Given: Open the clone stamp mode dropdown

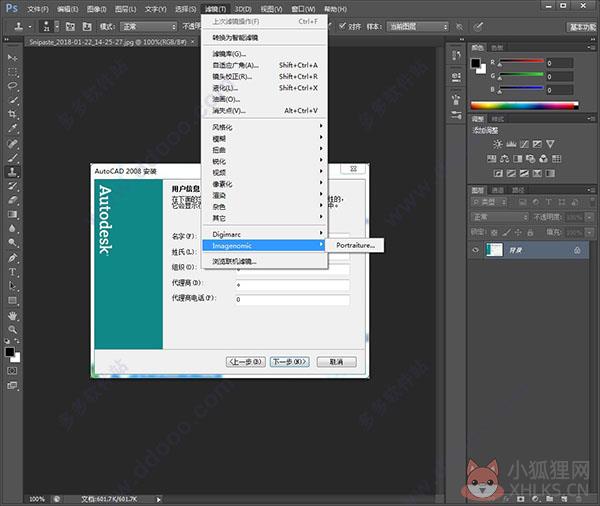Looking at the screenshot, I should pos(148,26).
